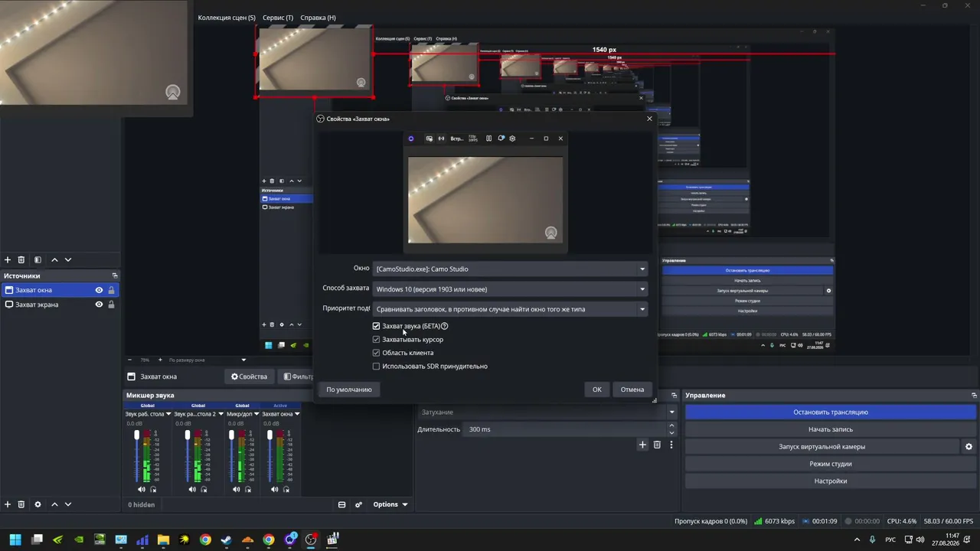The height and width of the screenshot is (551, 980).
Task: Click volume slider of Микр/доп channel
Action: click(x=231, y=455)
